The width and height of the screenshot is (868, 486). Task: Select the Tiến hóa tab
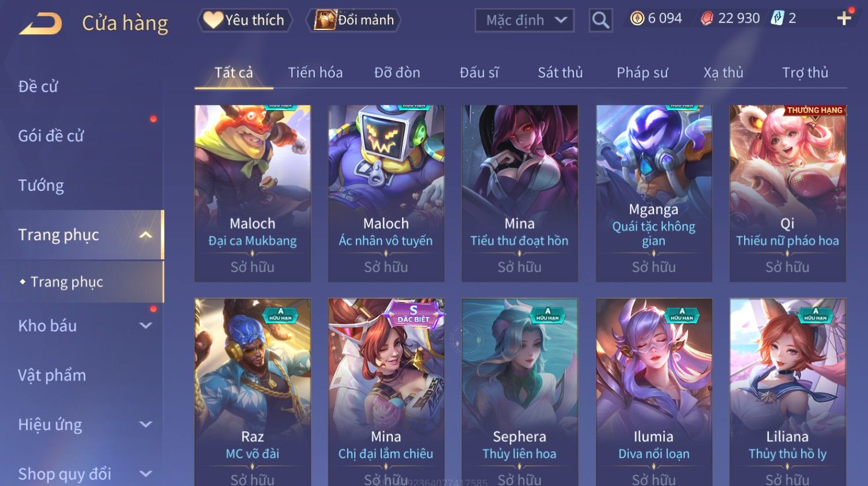[315, 73]
